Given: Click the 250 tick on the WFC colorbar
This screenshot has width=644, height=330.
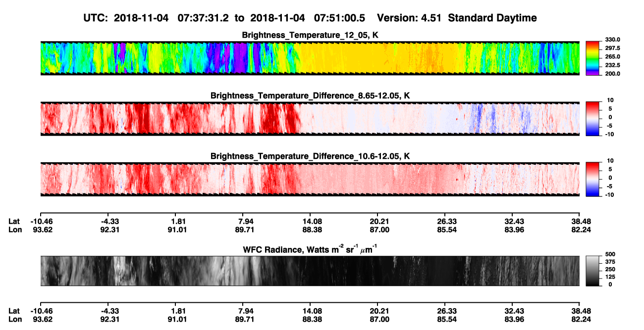Looking at the screenshot, I should [609, 269].
